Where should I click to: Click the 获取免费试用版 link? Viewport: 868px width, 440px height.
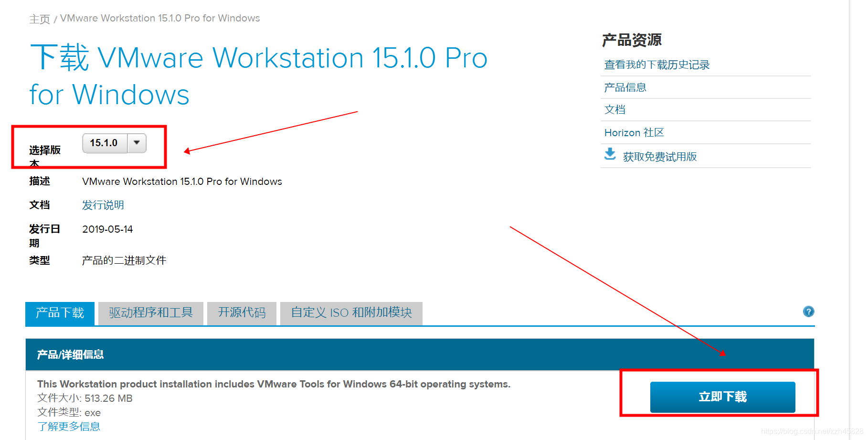tap(660, 157)
